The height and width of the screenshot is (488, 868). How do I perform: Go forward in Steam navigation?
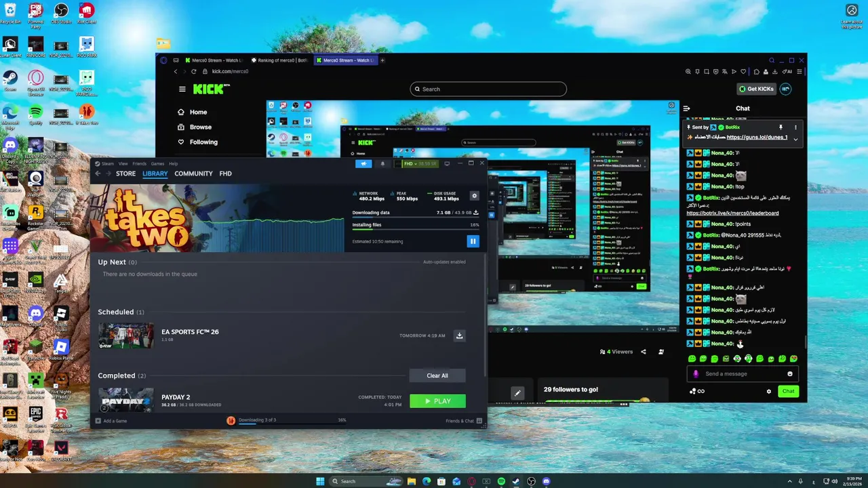point(108,174)
